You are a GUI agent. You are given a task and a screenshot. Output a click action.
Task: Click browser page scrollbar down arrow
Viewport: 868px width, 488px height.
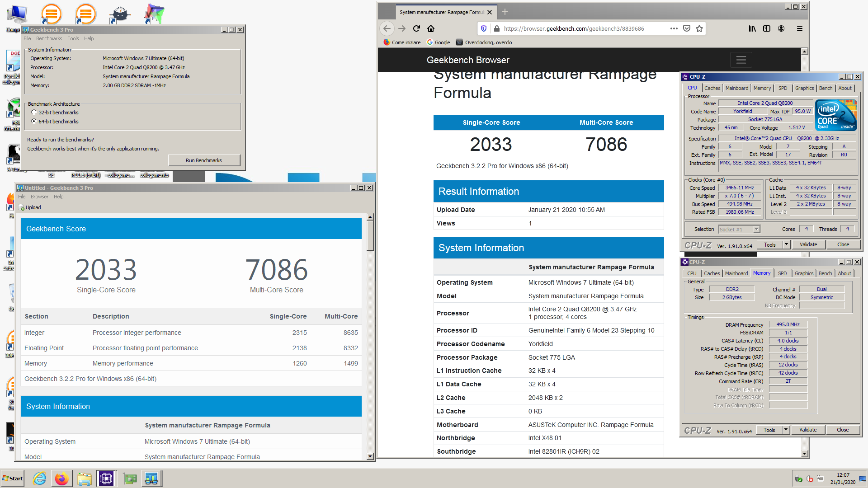click(804, 454)
